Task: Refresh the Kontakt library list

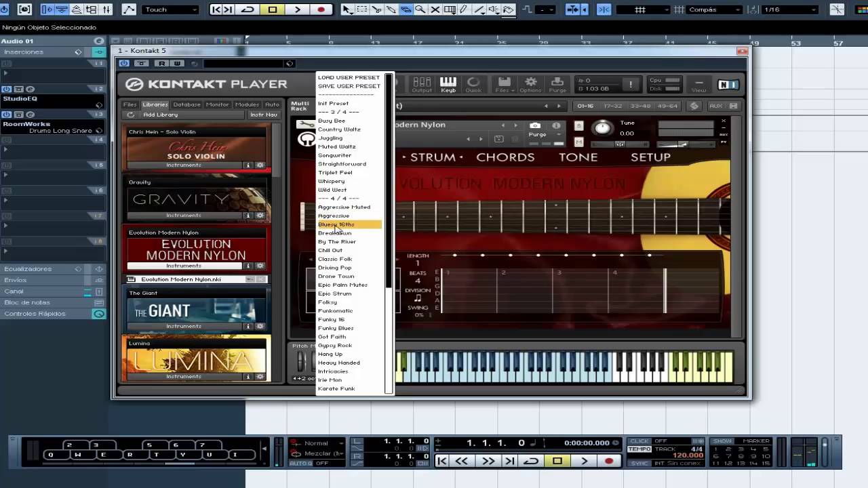Action: (131, 115)
